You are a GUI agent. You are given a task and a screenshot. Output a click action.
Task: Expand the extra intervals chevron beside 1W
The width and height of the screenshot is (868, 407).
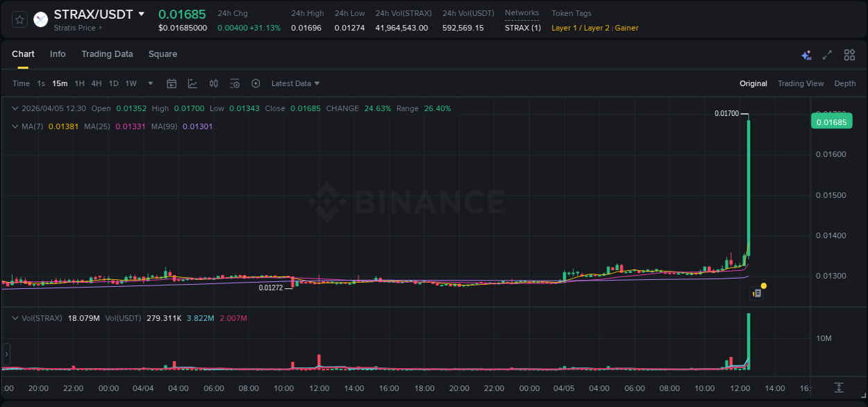point(149,83)
